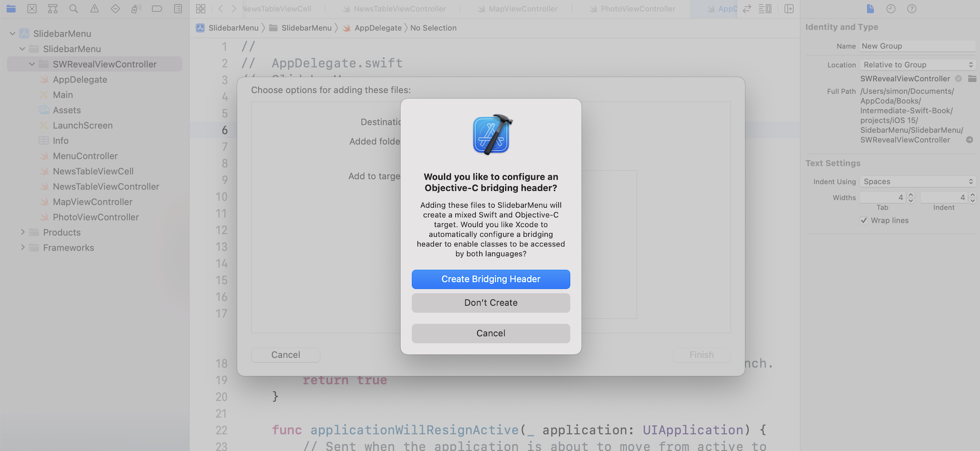Switch to the PhotoViewController tab
This screenshot has width=980, height=451.
(638, 9)
